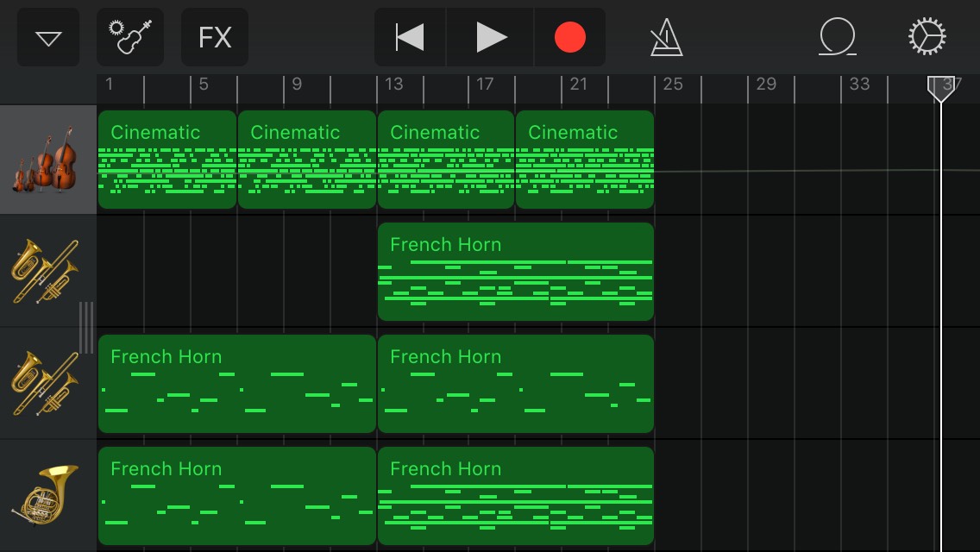The height and width of the screenshot is (552, 980).
Task: Start recording with the red Record button
Action: [x=570, y=37]
